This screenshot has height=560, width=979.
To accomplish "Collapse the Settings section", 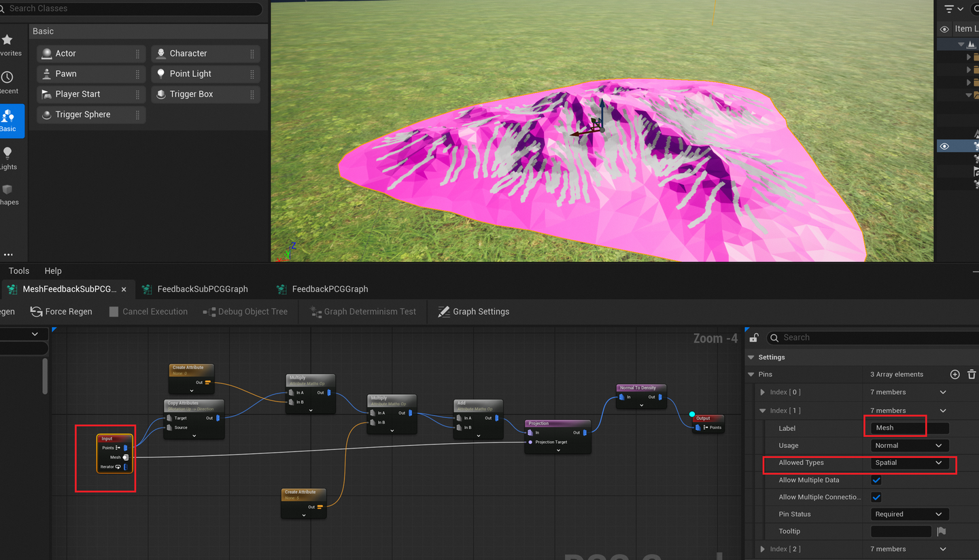I will pyautogui.click(x=751, y=357).
